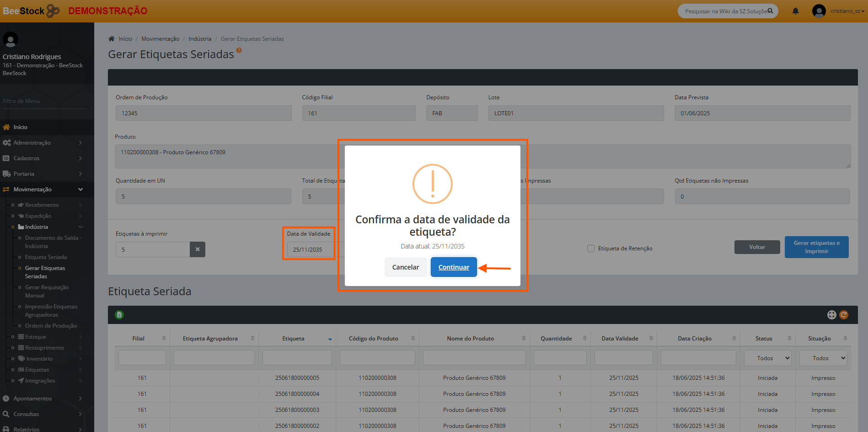The width and height of the screenshot is (868, 432).
Task: Click the table column settings icon
Action: click(831, 315)
